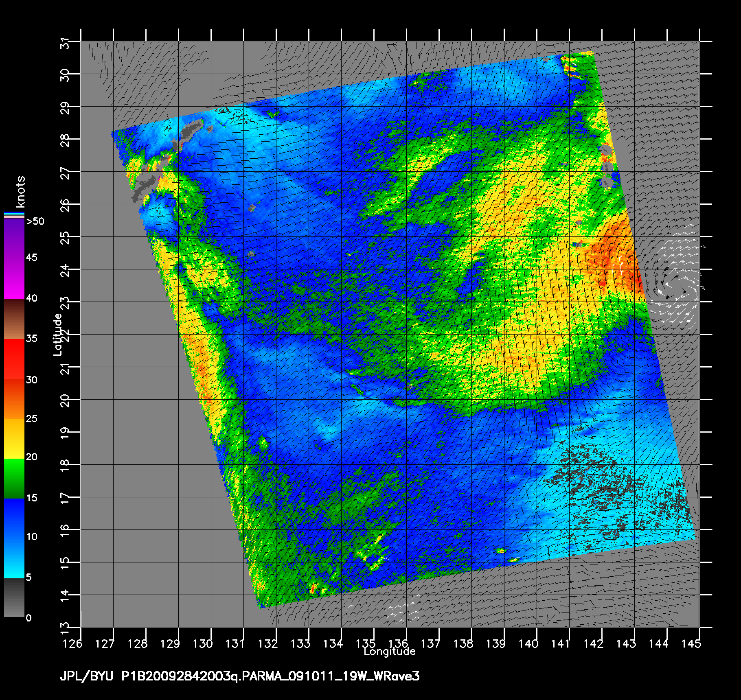Click latitude tick label 28
Screen dimensions: 741x700
(65, 141)
